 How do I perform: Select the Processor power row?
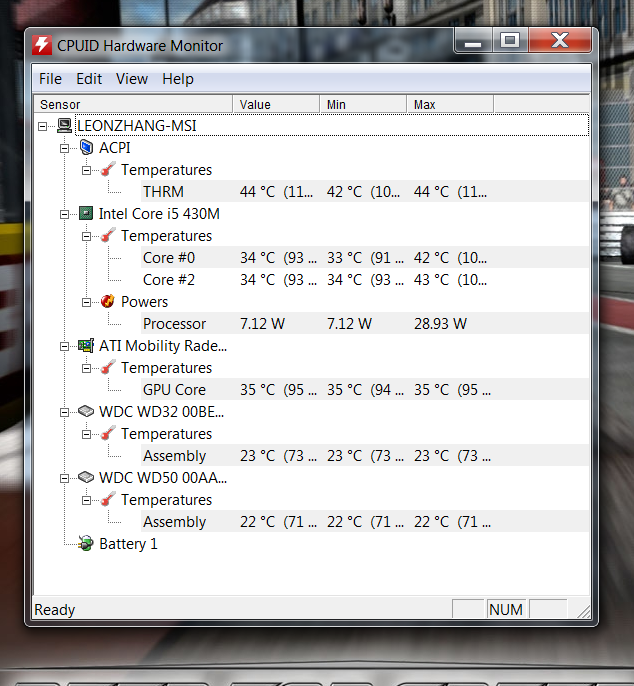pos(365,324)
